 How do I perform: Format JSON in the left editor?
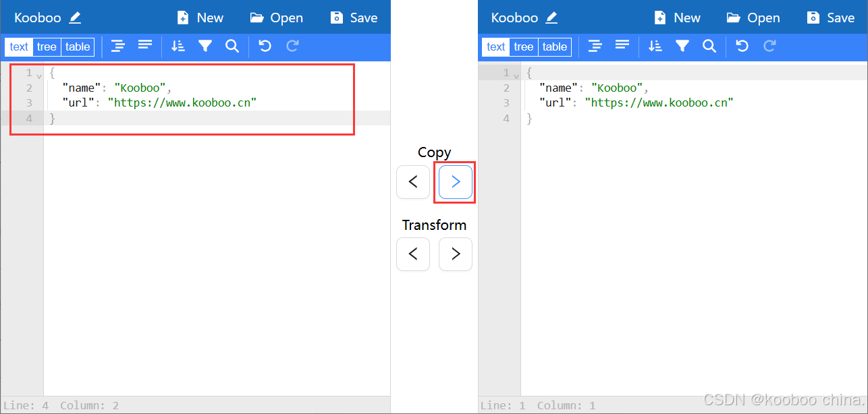[118, 46]
